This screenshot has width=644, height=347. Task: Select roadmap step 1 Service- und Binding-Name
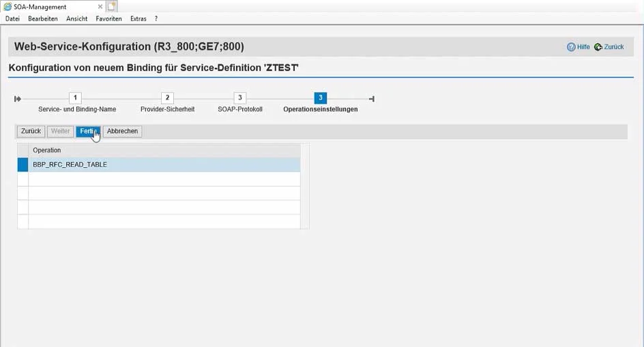coord(76,98)
